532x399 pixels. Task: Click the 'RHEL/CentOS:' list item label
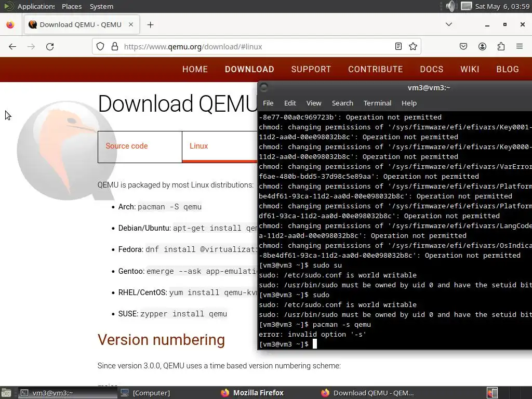click(143, 292)
